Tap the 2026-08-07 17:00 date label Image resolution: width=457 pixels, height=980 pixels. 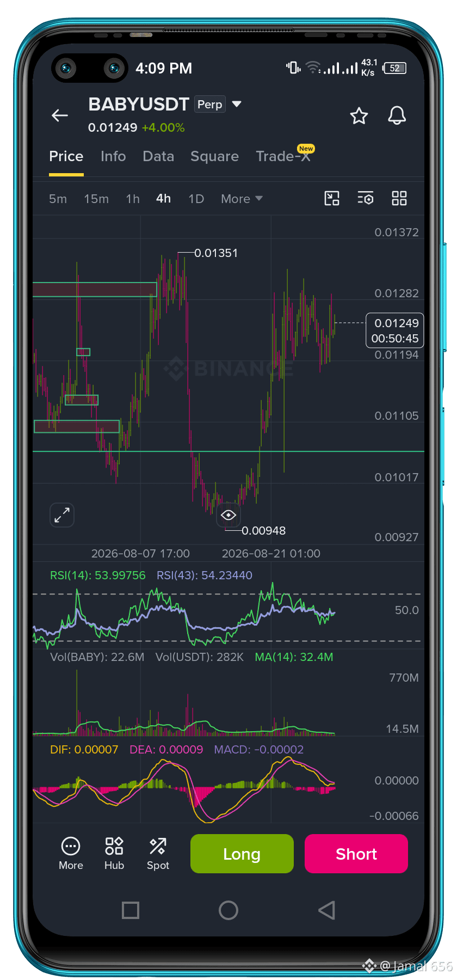pyautogui.click(x=140, y=554)
